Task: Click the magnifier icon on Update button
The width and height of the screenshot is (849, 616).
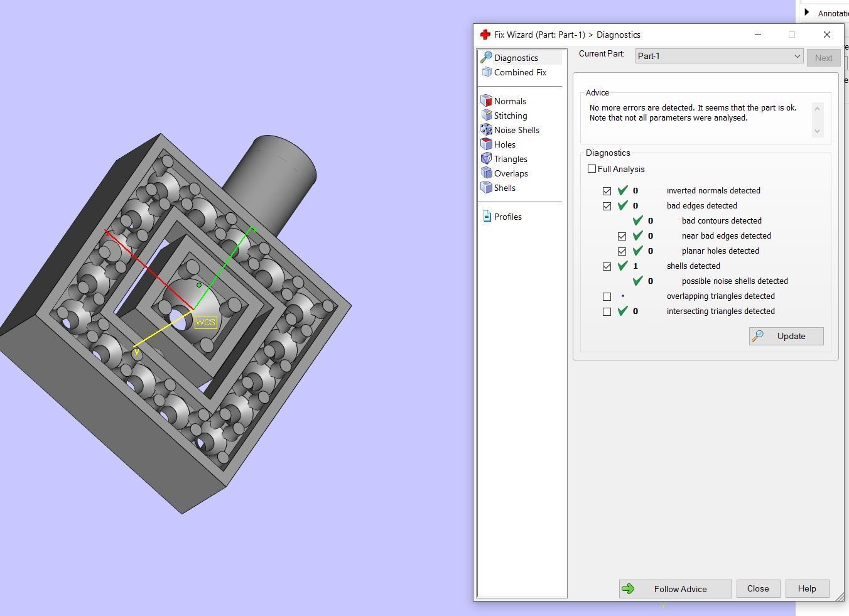Action: tap(758, 336)
